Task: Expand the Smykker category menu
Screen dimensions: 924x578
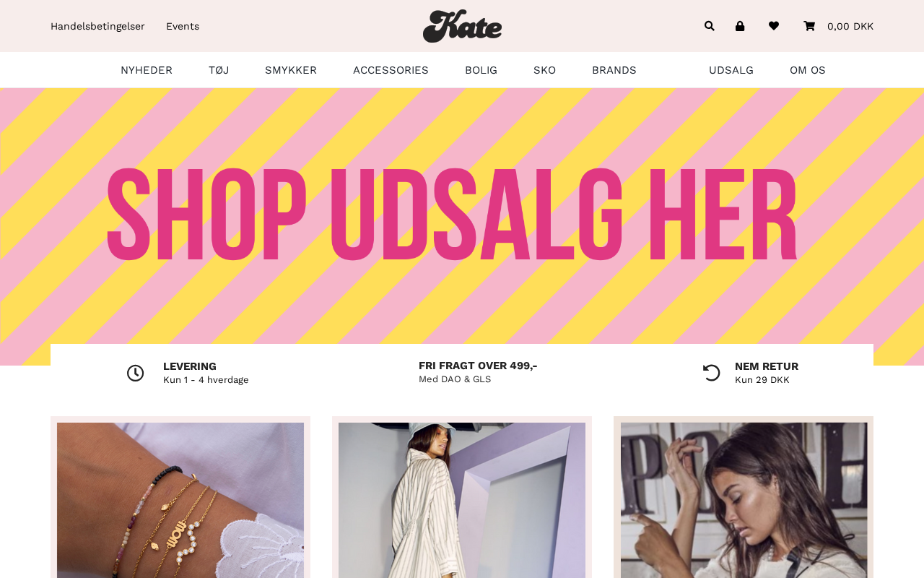Action: click(291, 70)
